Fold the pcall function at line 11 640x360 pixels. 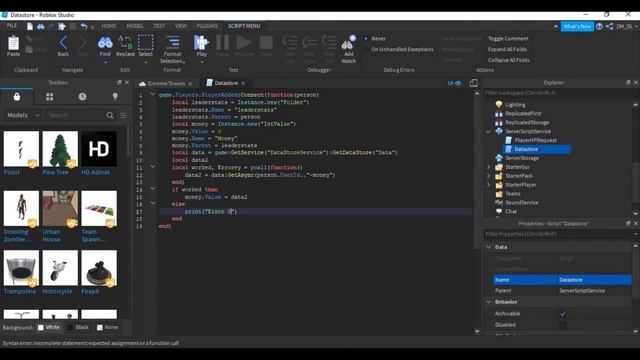pyautogui.click(x=153, y=167)
